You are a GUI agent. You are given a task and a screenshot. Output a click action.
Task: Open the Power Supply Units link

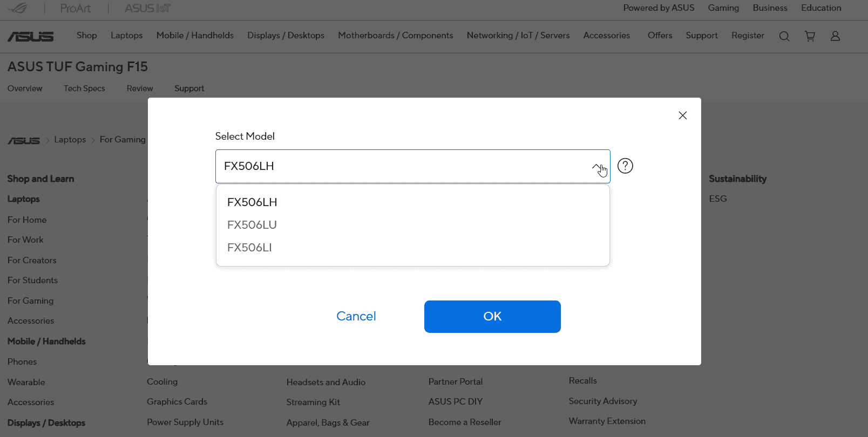pos(185,422)
